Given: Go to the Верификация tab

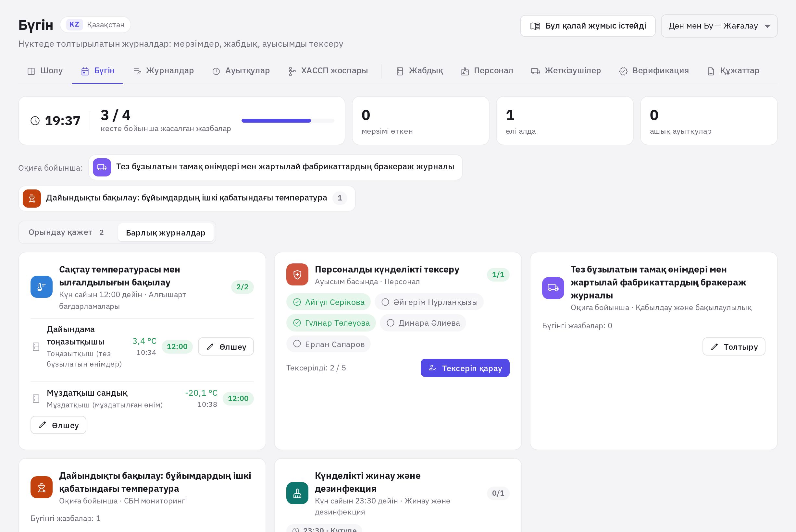Looking at the screenshot, I should coord(653,71).
